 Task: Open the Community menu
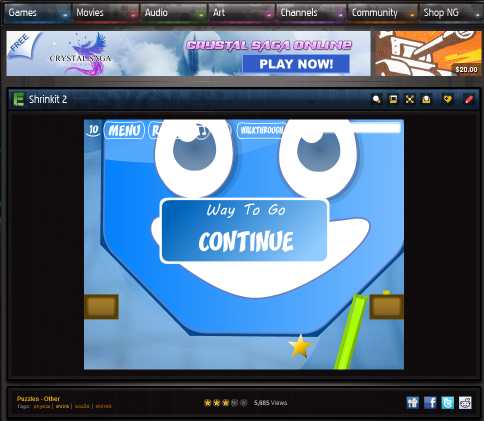(383, 13)
